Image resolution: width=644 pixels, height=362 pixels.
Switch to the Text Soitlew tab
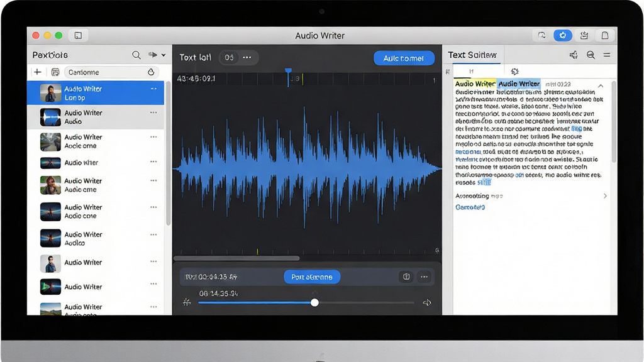[x=472, y=55]
